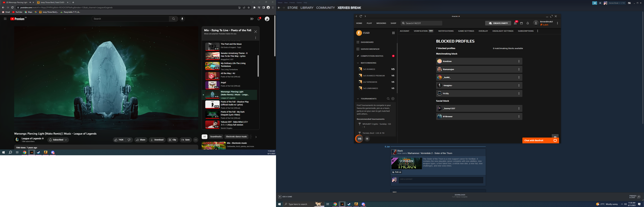Like the Warsongs video
644x207 pixels.
119,140
